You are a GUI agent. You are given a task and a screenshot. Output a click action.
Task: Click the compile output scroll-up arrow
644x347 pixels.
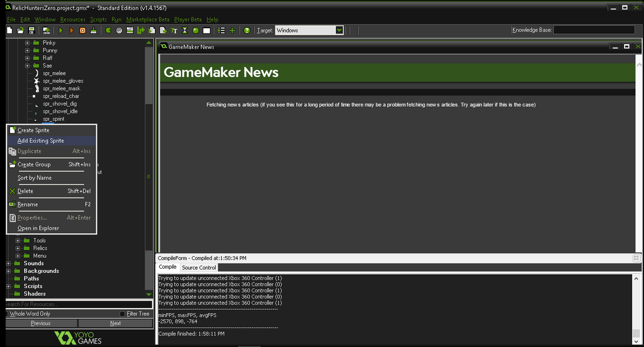pos(636,279)
